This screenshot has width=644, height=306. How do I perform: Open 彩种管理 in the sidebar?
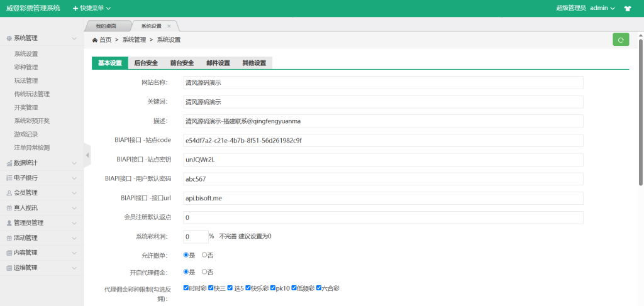coord(26,67)
